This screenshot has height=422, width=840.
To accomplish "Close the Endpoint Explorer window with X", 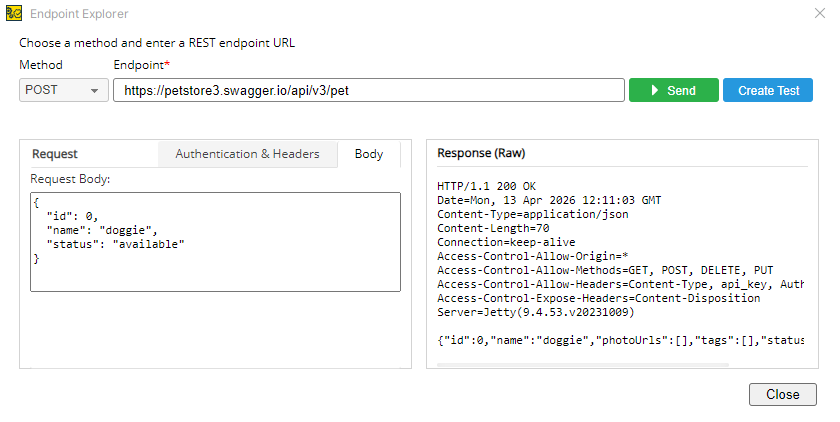I will (x=820, y=13).
